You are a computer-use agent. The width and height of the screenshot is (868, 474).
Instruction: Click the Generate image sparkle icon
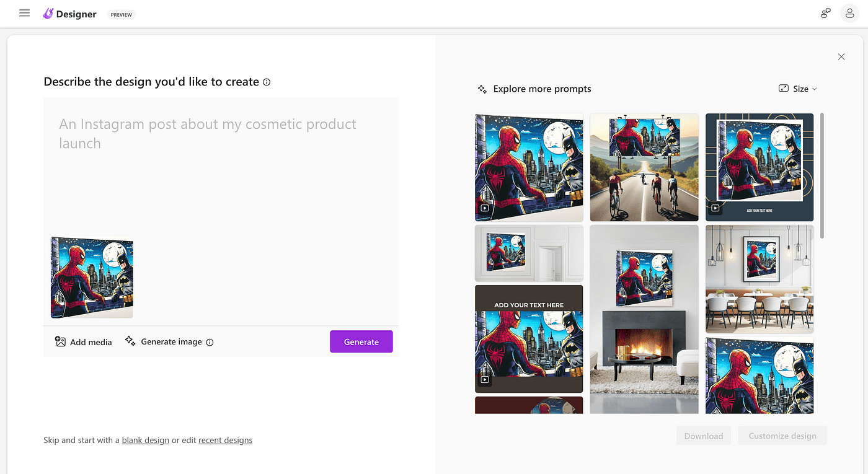(130, 341)
